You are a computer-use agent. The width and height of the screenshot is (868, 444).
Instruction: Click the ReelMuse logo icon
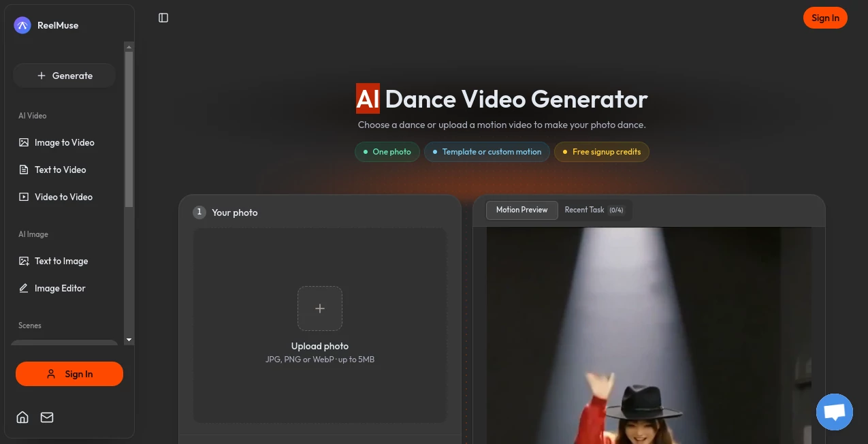tap(22, 25)
